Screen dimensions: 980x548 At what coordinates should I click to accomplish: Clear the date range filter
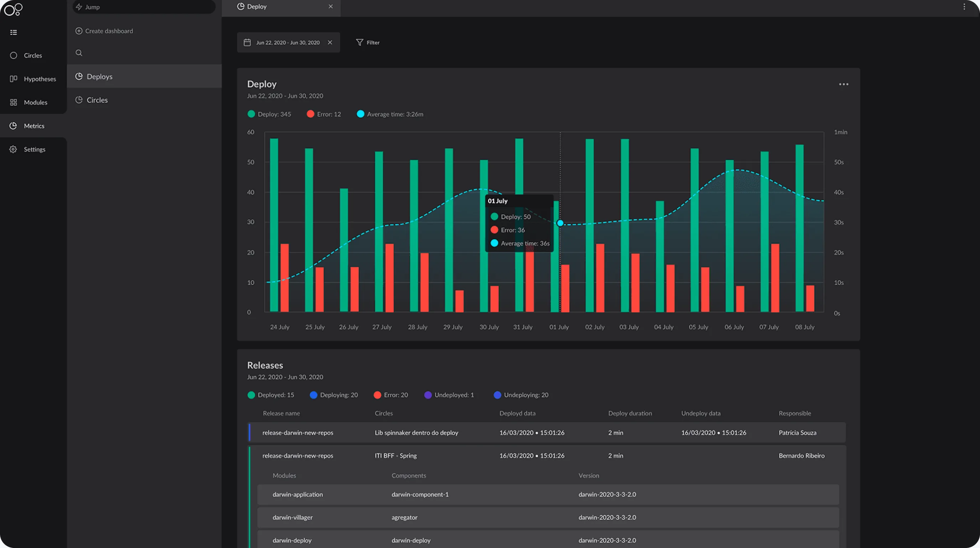click(330, 43)
